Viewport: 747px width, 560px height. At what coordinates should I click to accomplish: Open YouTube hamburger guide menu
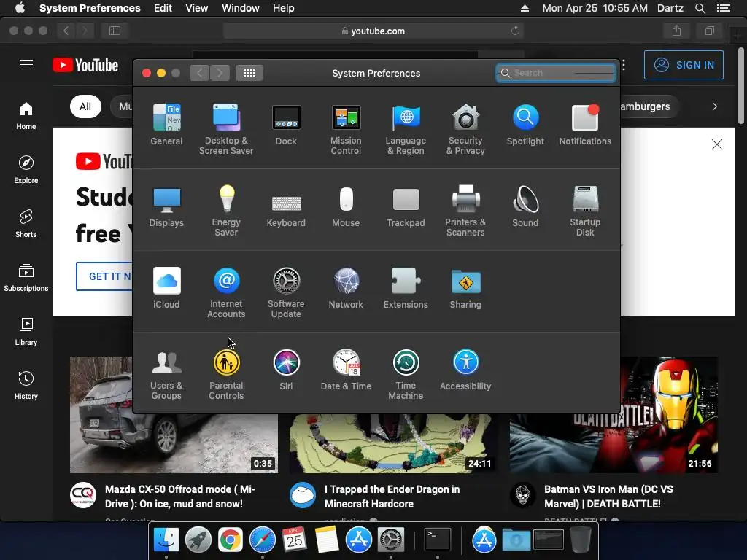26,65
